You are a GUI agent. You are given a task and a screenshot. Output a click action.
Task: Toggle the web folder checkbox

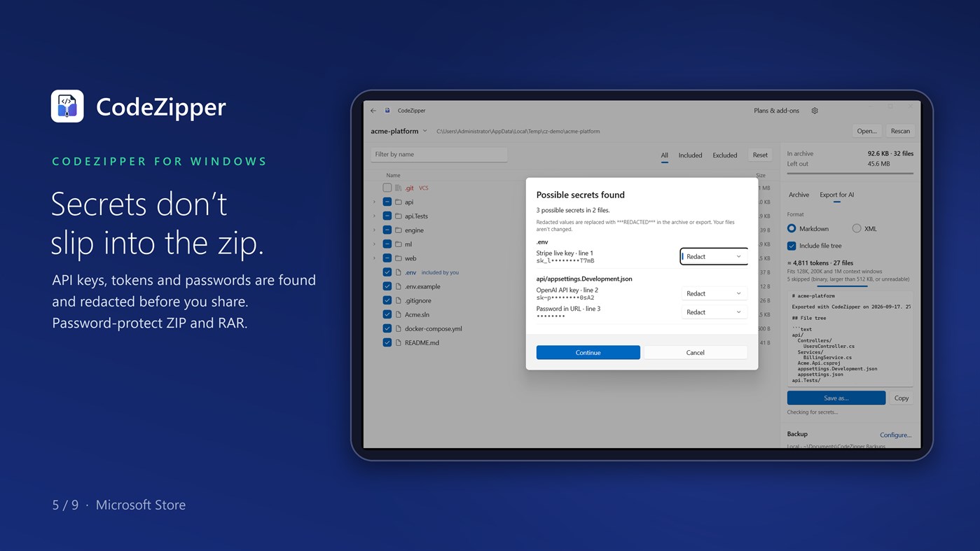387,258
